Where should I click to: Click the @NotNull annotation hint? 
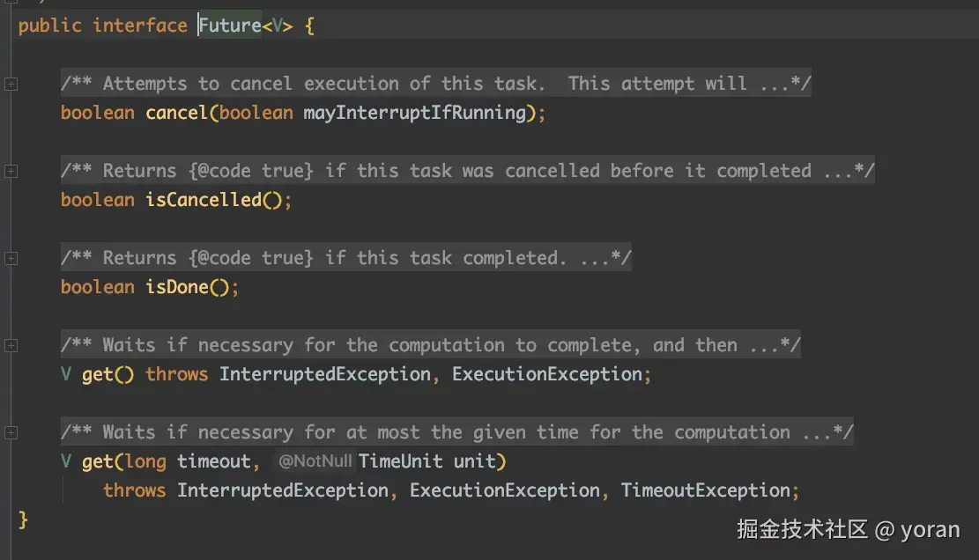pyautogui.click(x=315, y=461)
